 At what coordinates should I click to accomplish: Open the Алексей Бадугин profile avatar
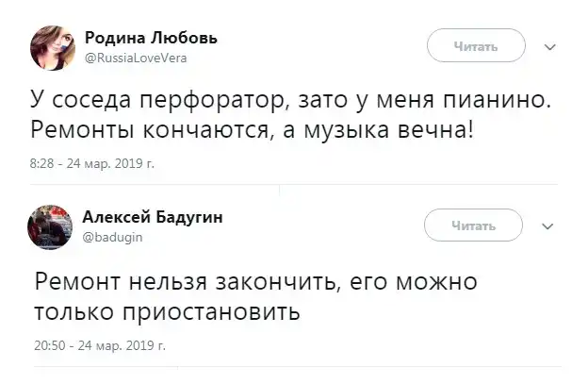[x=54, y=226]
